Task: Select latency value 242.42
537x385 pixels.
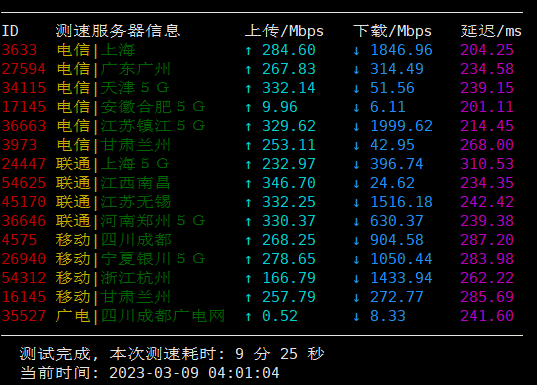Action: (x=487, y=202)
